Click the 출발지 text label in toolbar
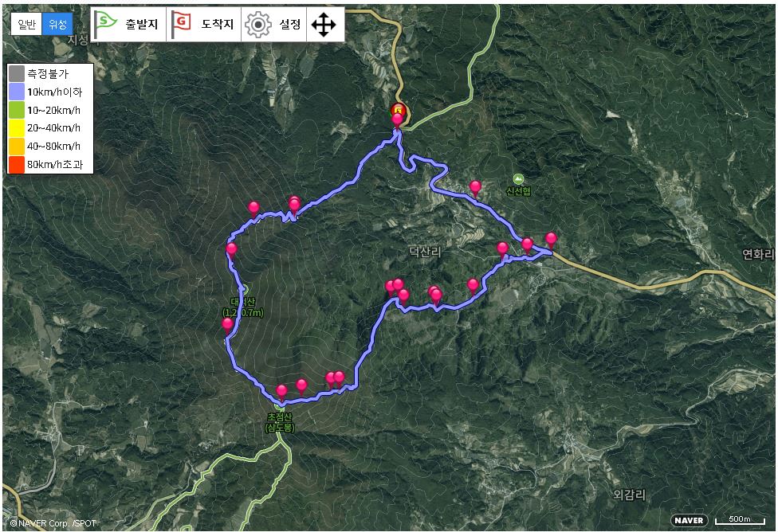Image resolution: width=778 pixels, height=532 pixels. (141, 24)
